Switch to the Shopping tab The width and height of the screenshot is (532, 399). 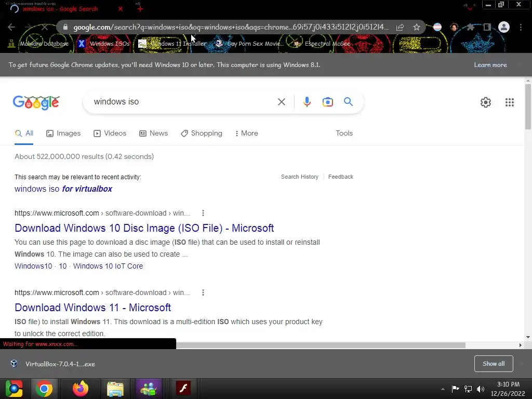tap(202, 134)
